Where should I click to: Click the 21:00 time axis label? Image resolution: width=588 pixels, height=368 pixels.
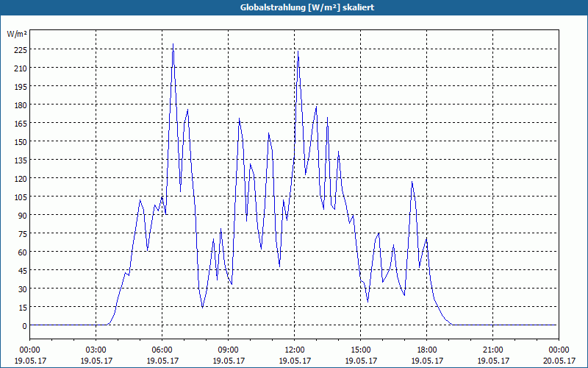pos(492,350)
